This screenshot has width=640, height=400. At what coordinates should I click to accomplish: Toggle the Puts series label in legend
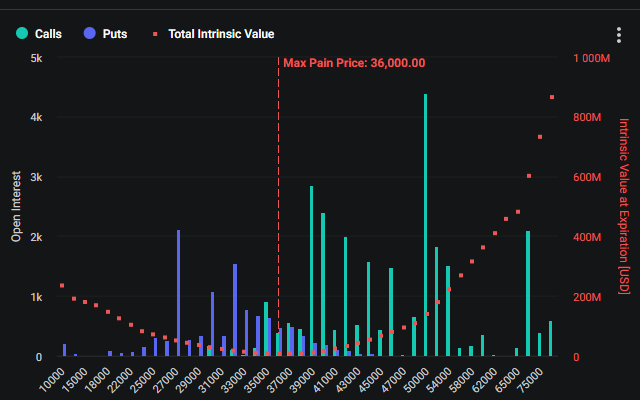pos(115,34)
